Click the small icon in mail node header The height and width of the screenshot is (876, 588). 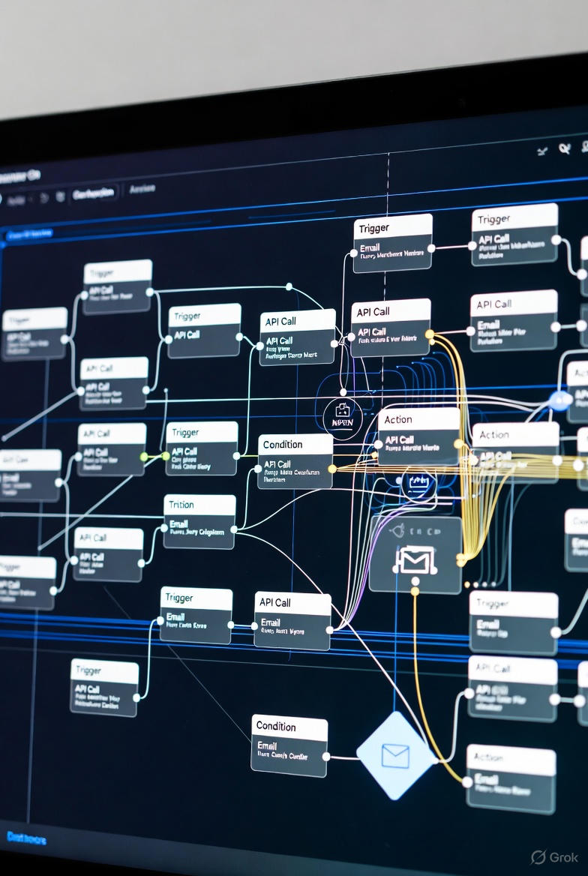point(398,532)
